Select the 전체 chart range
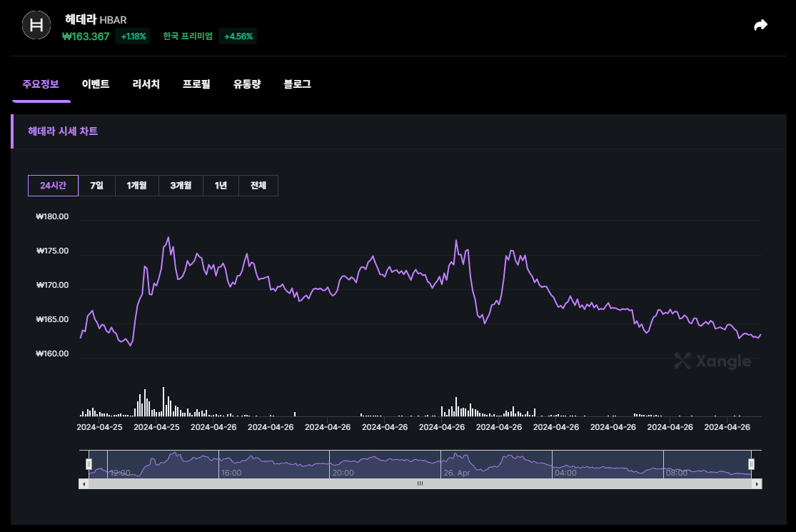This screenshot has height=532, width=796. [x=258, y=185]
